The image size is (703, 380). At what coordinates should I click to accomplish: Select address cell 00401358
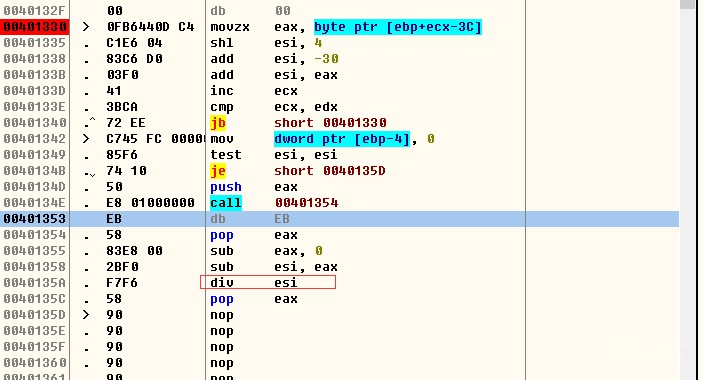click(x=35, y=267)
